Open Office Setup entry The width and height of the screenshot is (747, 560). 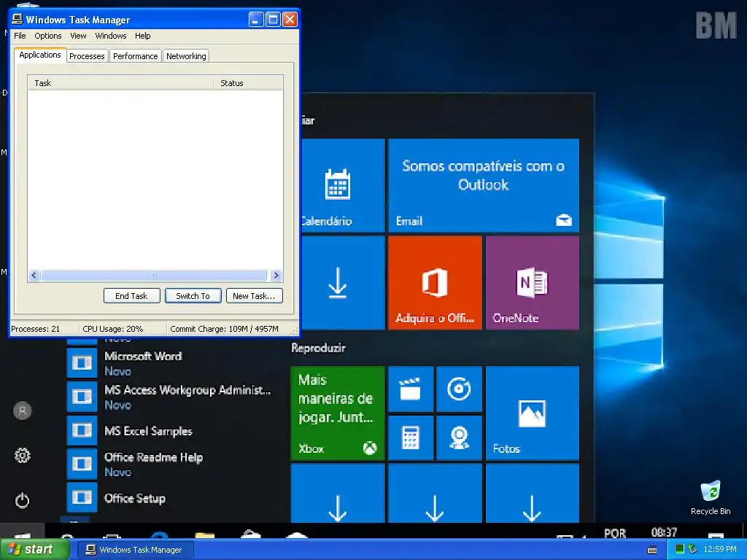(x=169, y=497)
